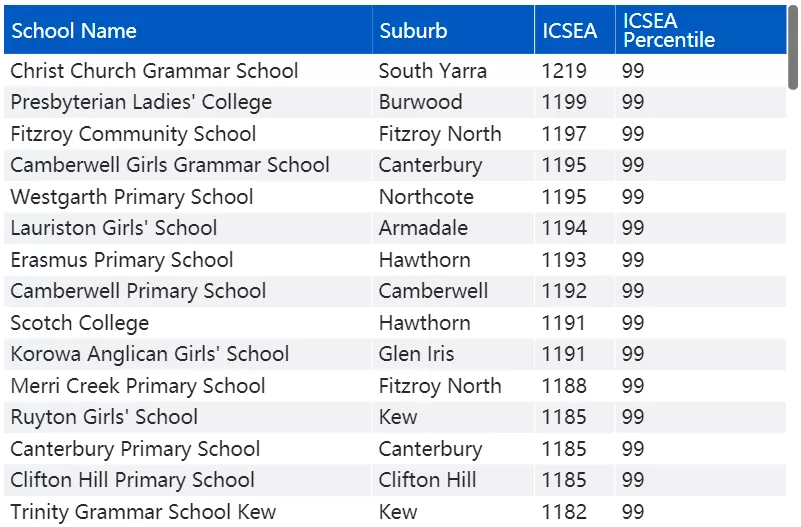Select the Lauriston Girls' School row
This screenshot has width=801, height=527.
coord(395,228)
